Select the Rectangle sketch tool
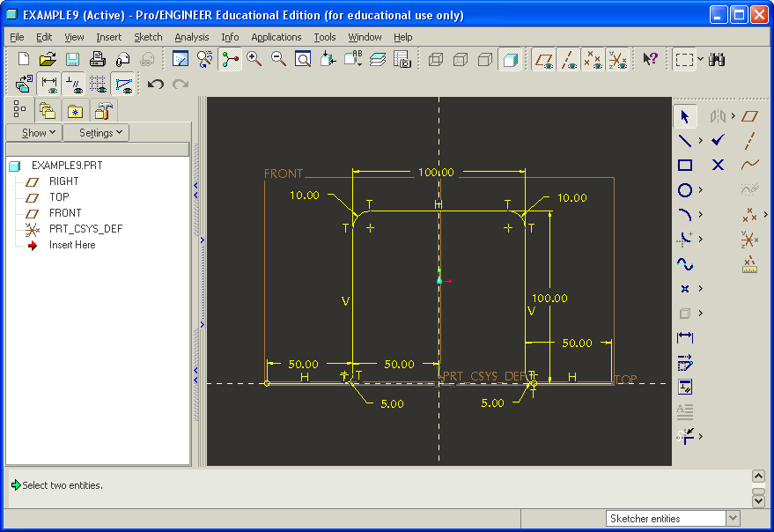This screenshot has width=774, height=532. (x=685, y=165)
